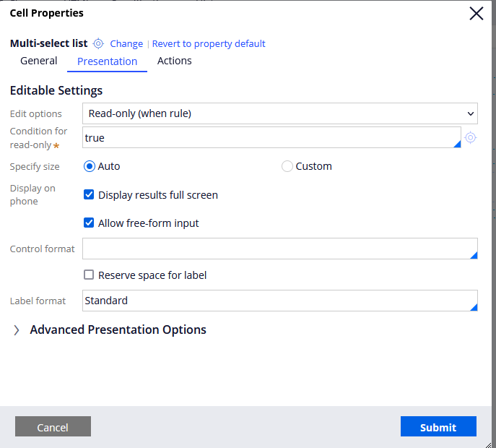The height and width of the screenshot is (448, 496).
Task: Switch to the General tab
Action: click(x=38, y=61)
